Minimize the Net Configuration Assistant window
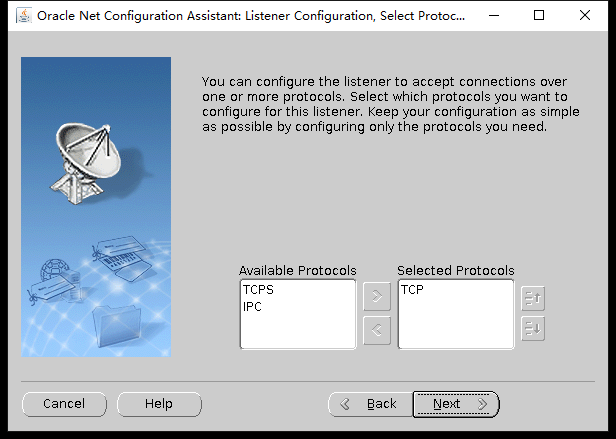The width and height of the screenshot is (616, 439). (x=494, y=16)
